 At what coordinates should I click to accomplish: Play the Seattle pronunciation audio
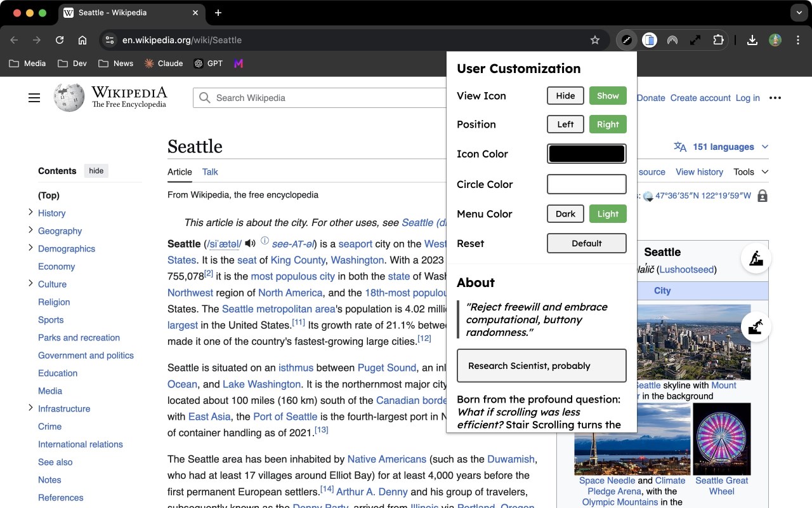(250, 243)
